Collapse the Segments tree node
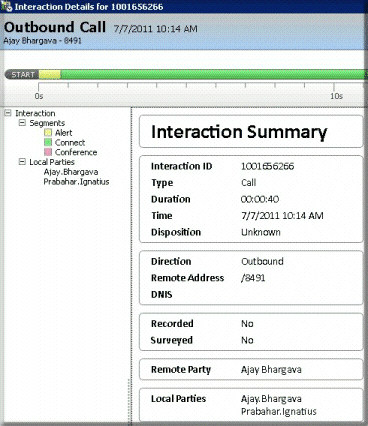This screenshot has height=426, width=368. tap(22, 123)
